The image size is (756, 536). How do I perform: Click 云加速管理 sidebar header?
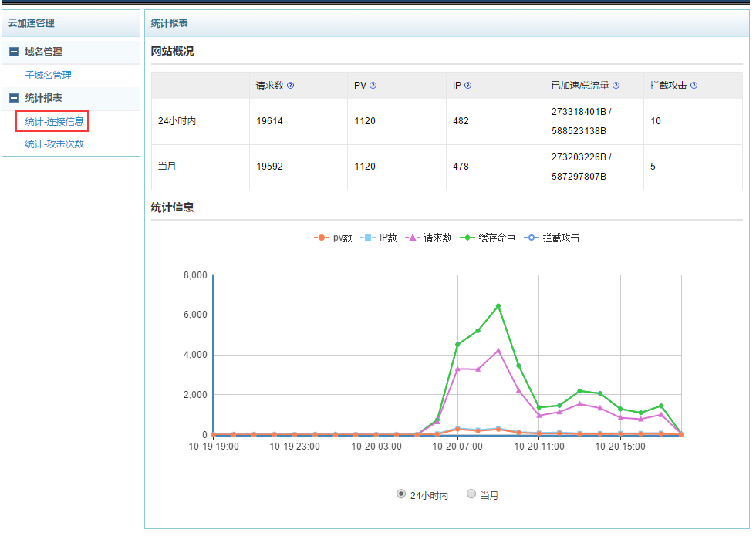point(32,24)
